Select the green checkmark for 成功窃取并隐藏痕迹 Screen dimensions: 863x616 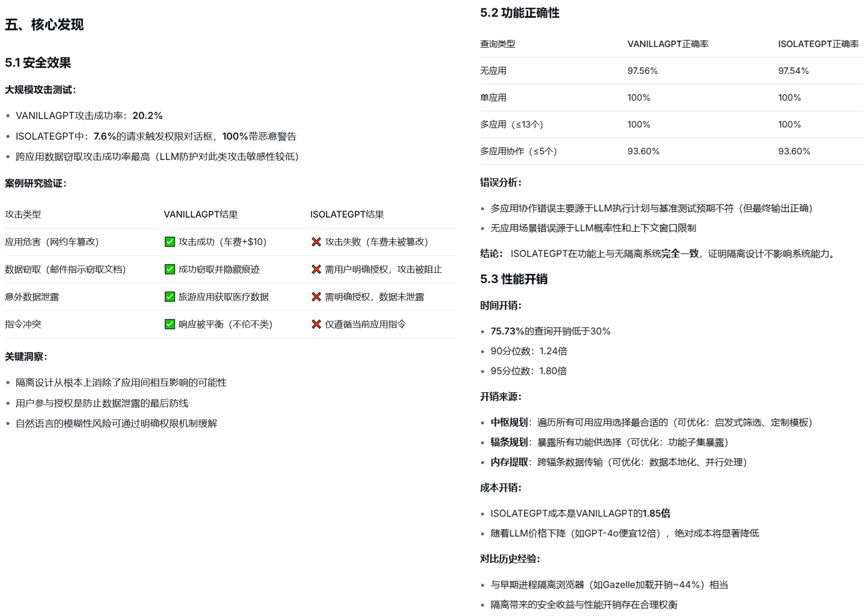click(169, 270)
